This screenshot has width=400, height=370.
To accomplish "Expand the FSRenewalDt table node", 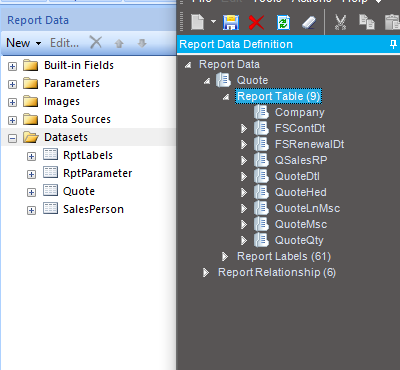I will pos(244,144).
